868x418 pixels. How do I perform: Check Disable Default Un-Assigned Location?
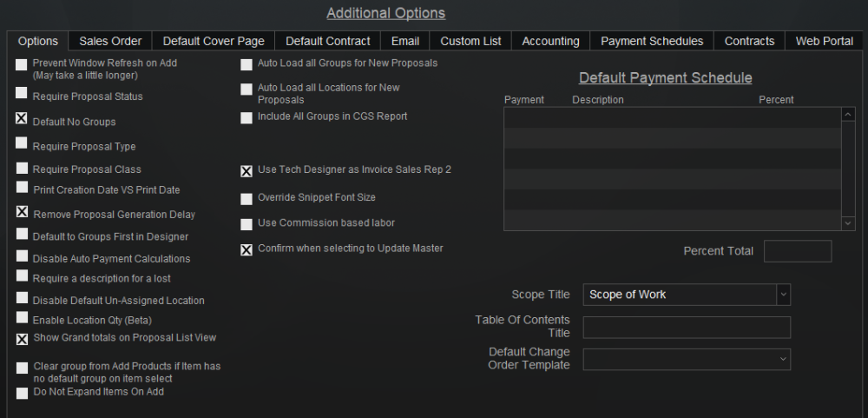pos(22,298)
